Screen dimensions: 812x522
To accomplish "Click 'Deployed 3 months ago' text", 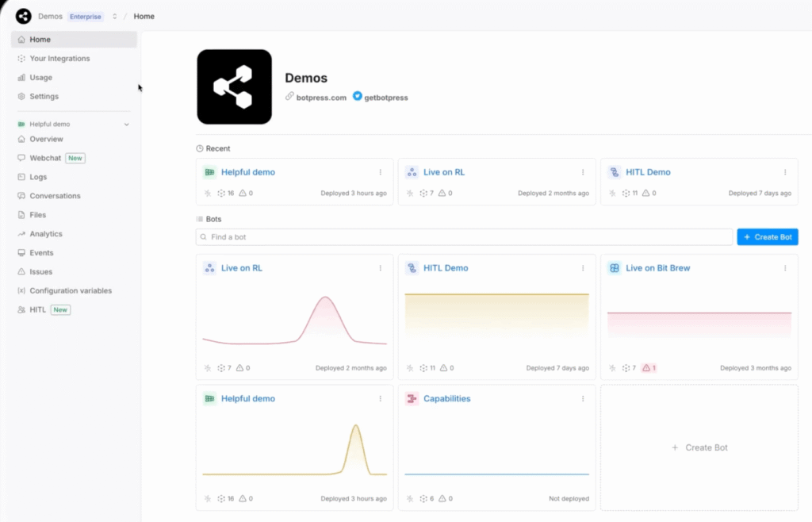I will (x=756, y=367).
